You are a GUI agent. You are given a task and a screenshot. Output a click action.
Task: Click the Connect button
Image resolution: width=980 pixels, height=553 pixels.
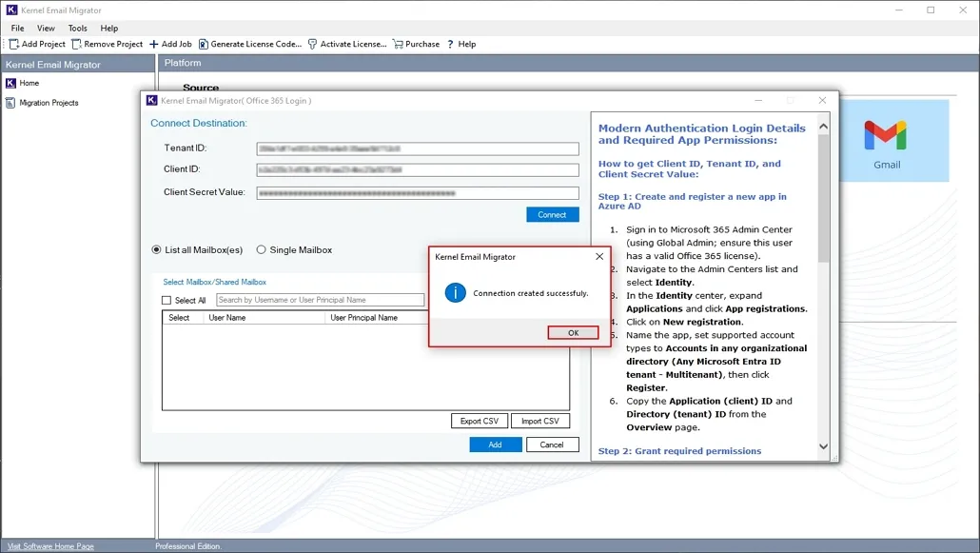coord(552,214)
